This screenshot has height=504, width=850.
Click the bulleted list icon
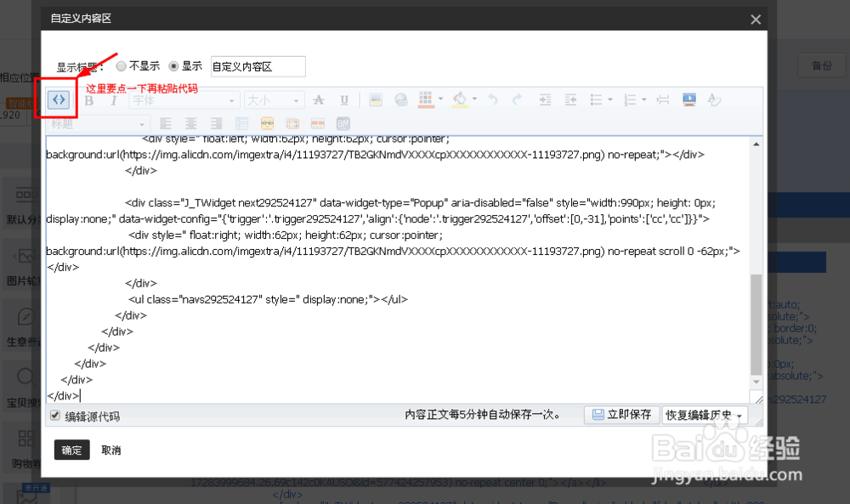pyautogui.click(x=597, y=99)
